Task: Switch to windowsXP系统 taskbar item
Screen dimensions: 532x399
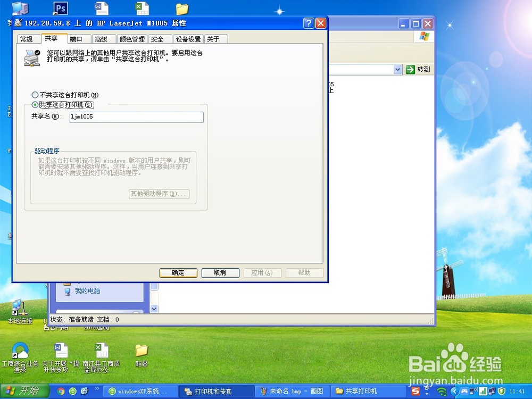Action: pos(140,392)
